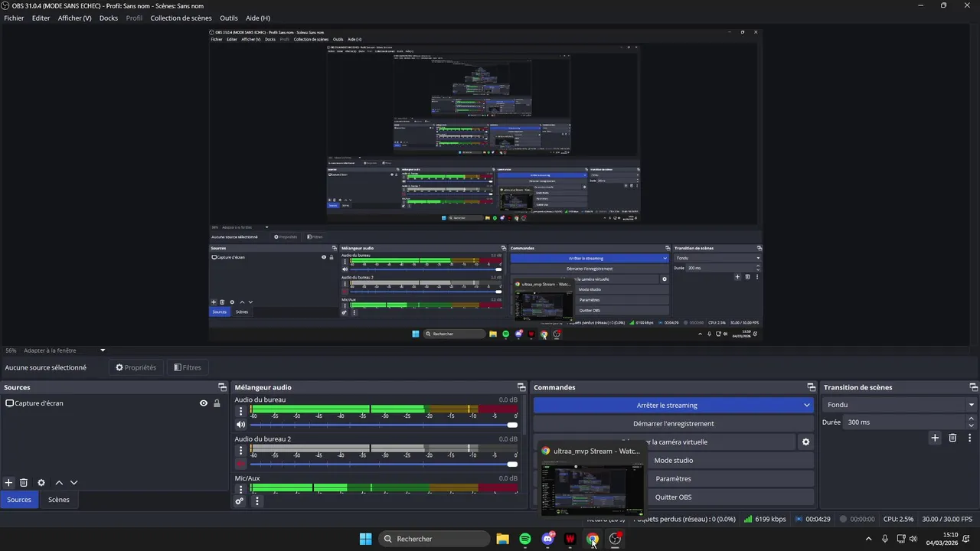The image size is (980, 551).
Task: Open Audio du bureau 2 three-dot options menu
Action: click(x=240, y=450)
